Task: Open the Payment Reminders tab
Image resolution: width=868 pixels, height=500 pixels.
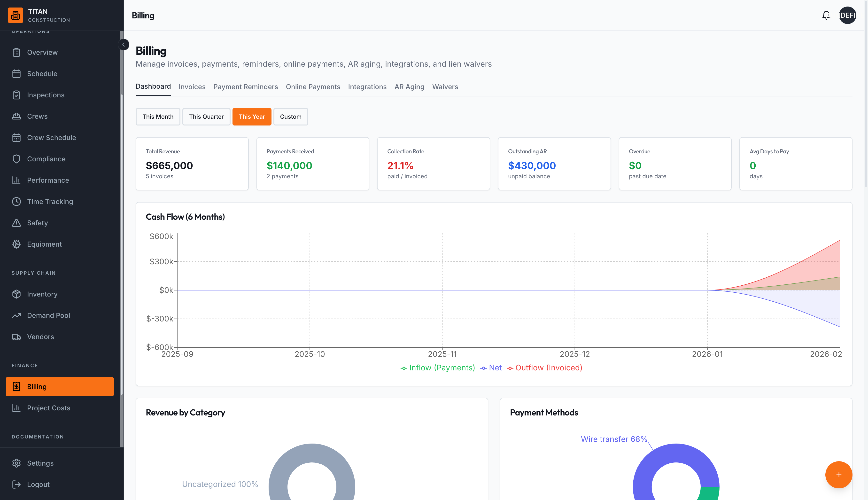Action: coord(245,87)
